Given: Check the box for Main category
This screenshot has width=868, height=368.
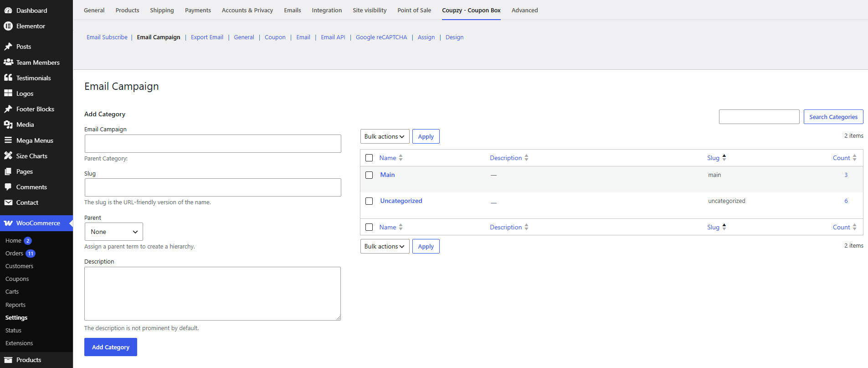Looking at the screenshot, I should (369, 175).
